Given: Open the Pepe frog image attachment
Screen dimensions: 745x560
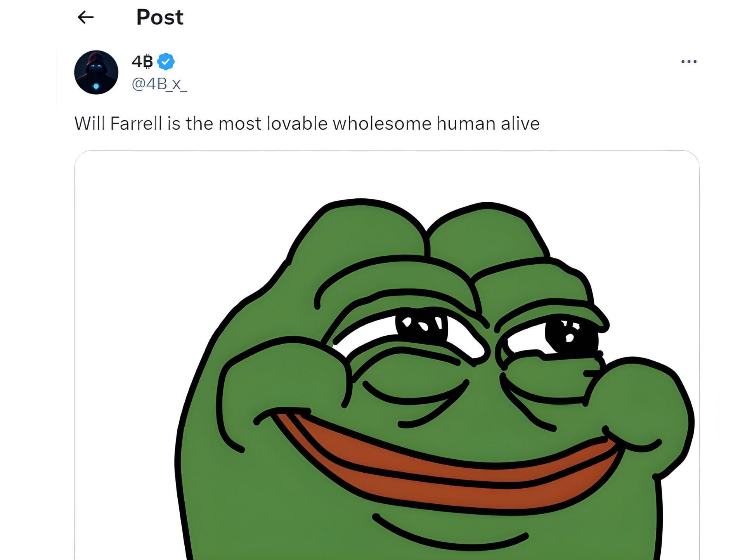Looking at the screenshot, I should tap(387, 355).
